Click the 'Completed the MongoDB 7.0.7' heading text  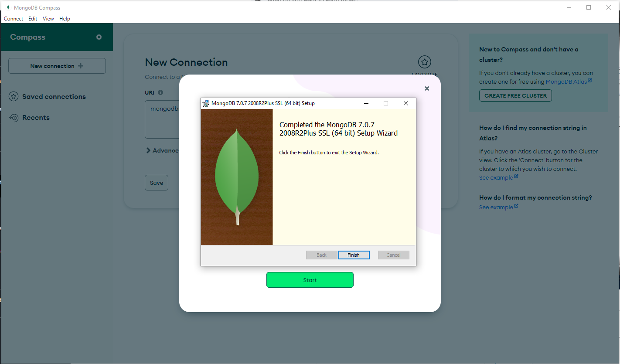[x=338, y=129]
